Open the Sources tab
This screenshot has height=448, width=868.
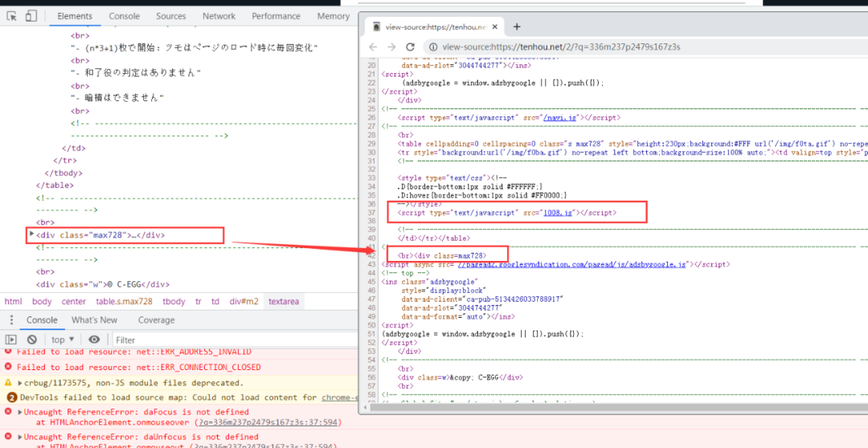point(170,16)
